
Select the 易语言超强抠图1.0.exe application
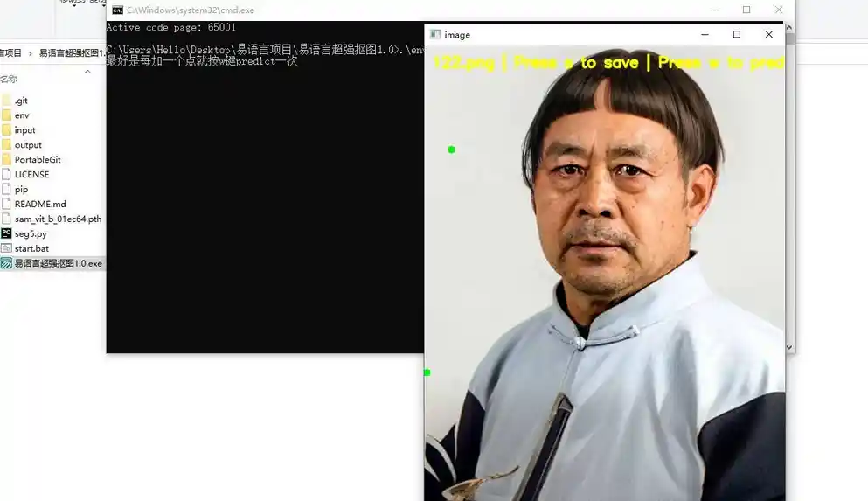pos(58,263)
